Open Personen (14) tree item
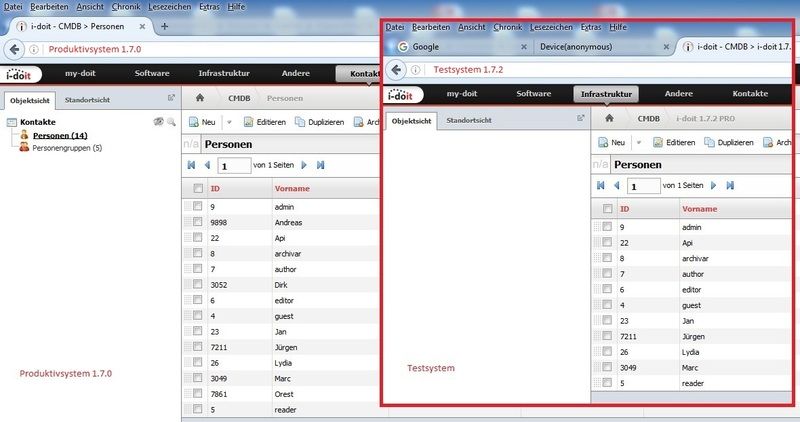 coord(60,135)
